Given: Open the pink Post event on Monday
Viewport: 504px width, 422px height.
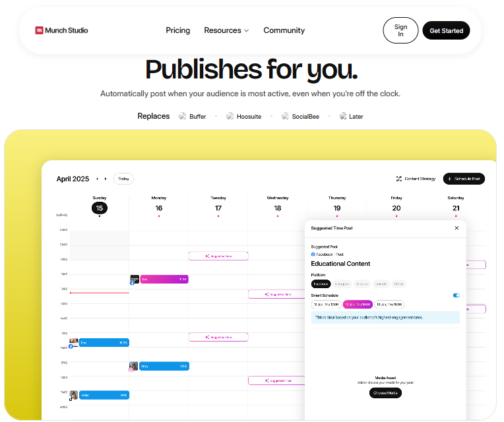Looking at the screenshot, I should click(164, 280).
